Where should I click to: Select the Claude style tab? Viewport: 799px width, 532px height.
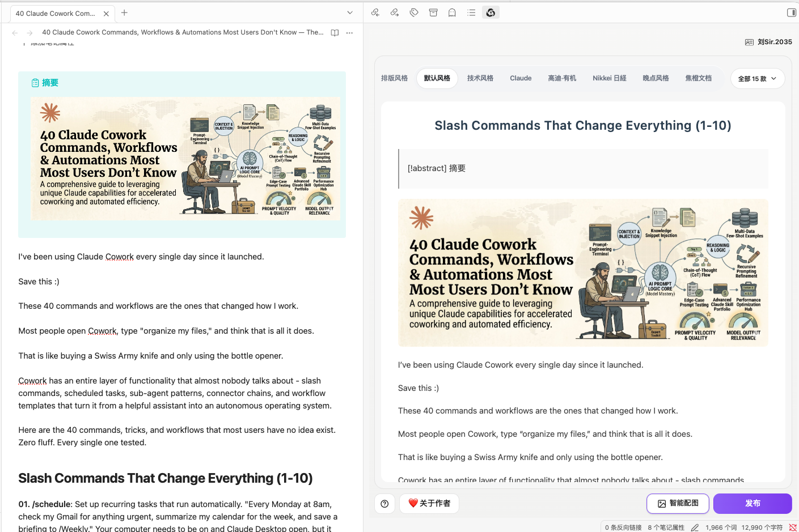coord(521,78)
